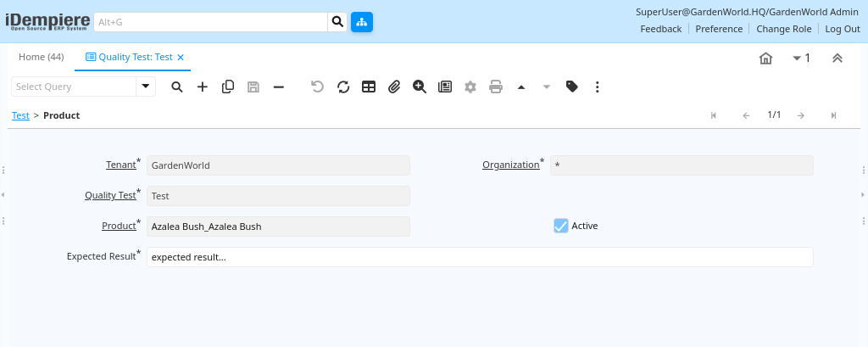Click Change Role
This screenshot has height=347, width=868.
784,29
